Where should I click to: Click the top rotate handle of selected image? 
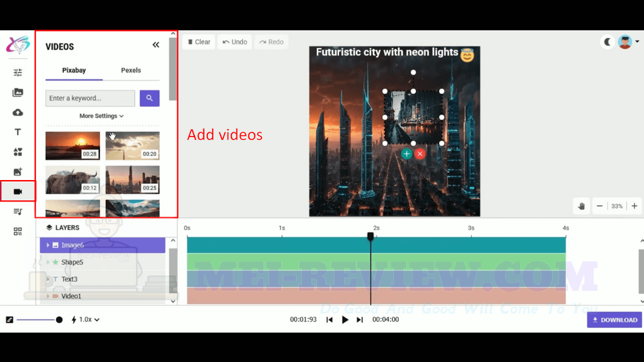pos(413,72)
